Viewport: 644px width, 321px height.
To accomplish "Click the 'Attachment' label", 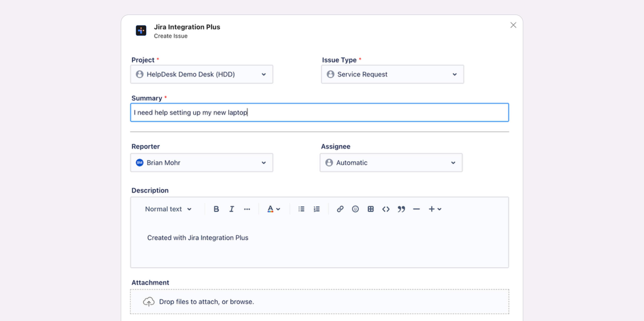I will coord(150,283).
